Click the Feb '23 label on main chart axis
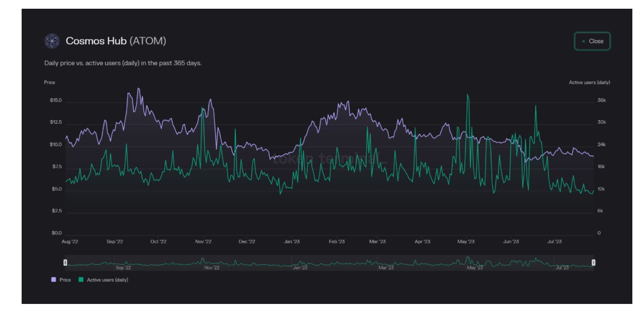The image size is (644, 311). tap(337, 242)
